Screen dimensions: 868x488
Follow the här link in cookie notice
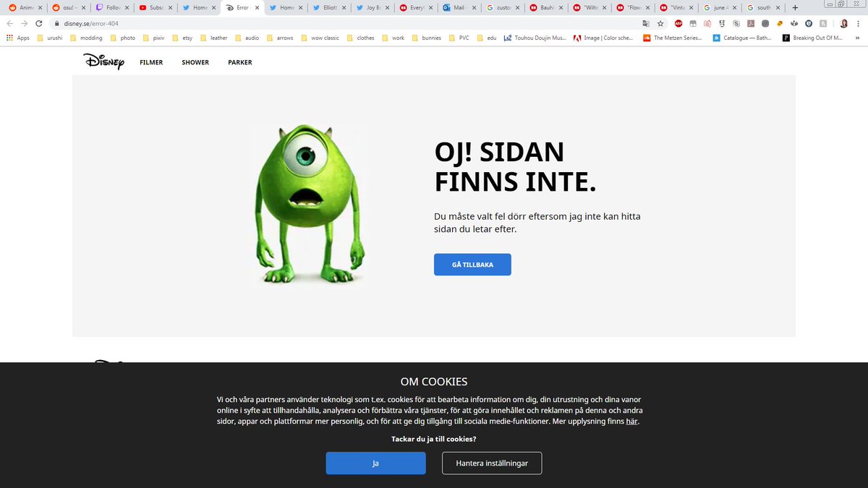[632, 421]
